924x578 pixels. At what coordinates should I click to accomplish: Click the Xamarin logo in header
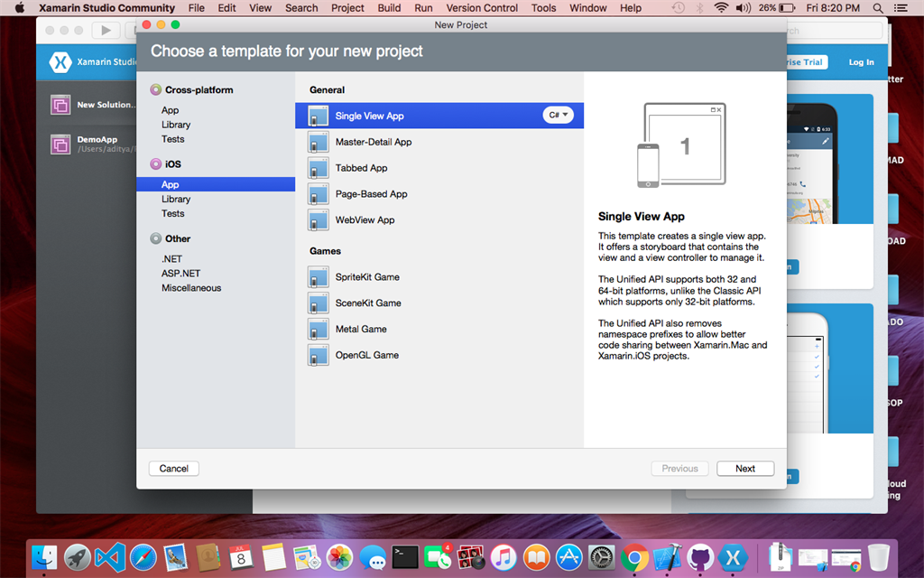pos(60,62)
